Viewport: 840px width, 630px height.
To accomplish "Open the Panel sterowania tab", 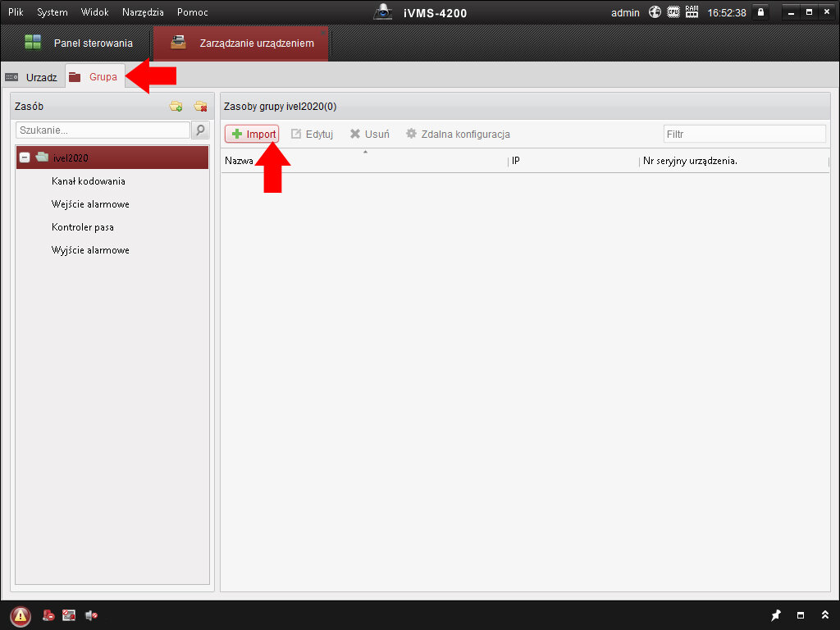I will pyautogui.click(x=78, y=43).
